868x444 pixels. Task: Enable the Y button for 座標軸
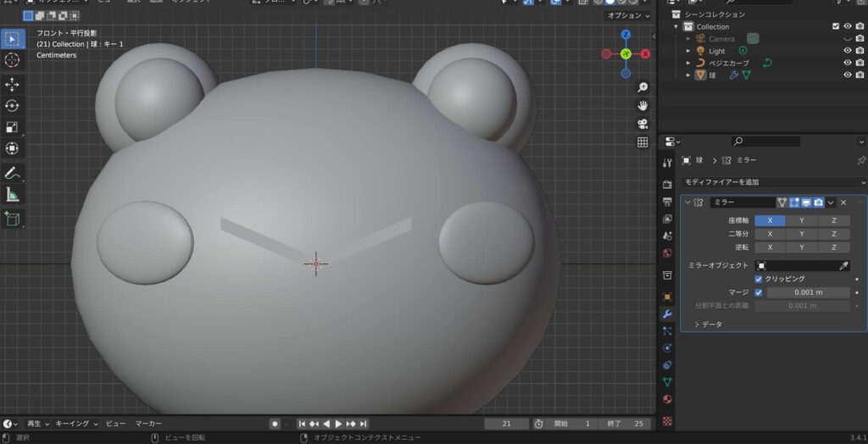pyautogui.click(x=802, y=220)
